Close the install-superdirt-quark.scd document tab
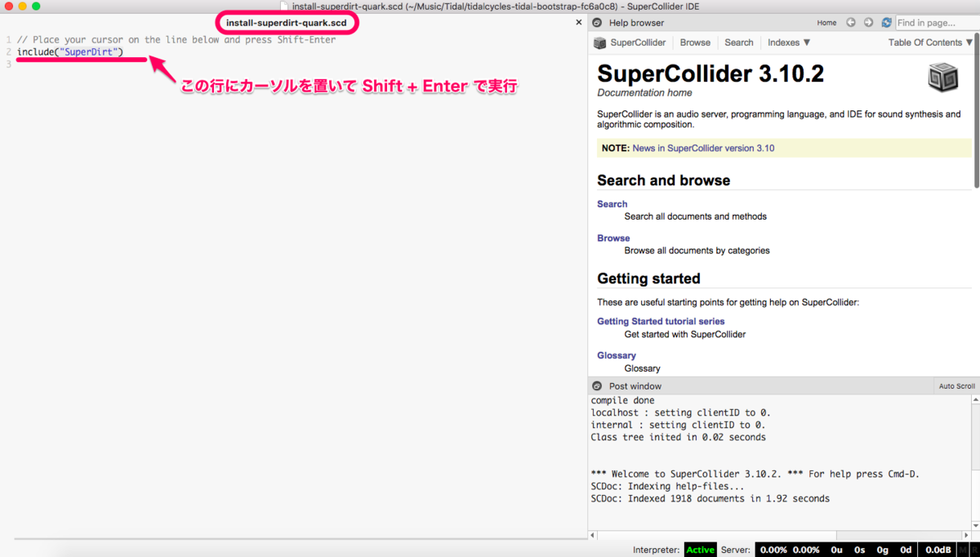The height and width of the screenshot is (557, 980). pos(578,23)
